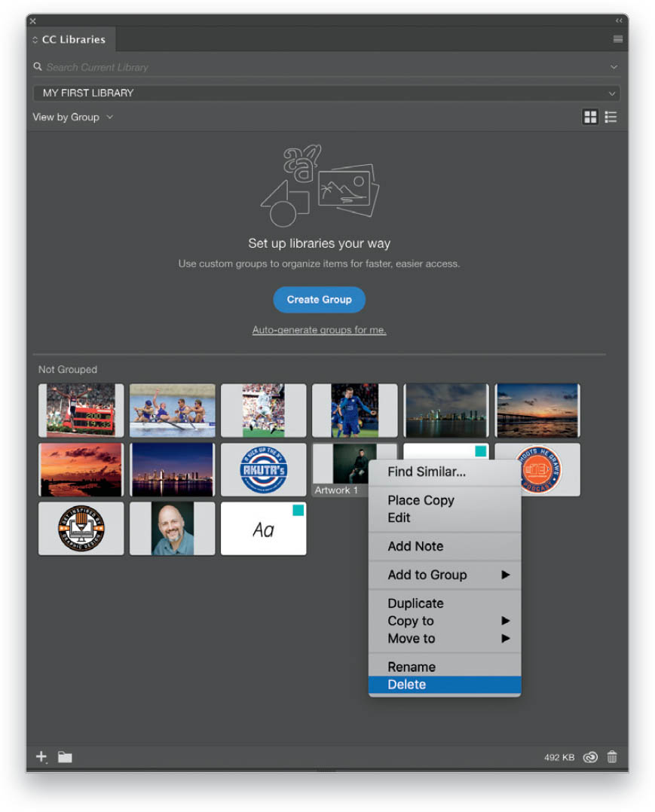655x812 pixels.
Task: Choose Delete from the context menu
Action: tap(445, 685)
